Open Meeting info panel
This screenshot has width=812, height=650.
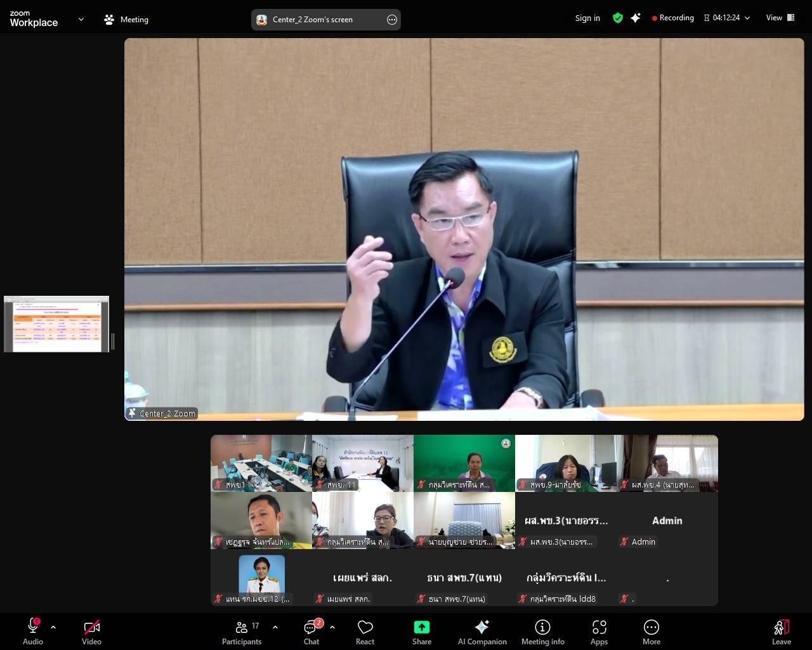[x=542, y=632]
